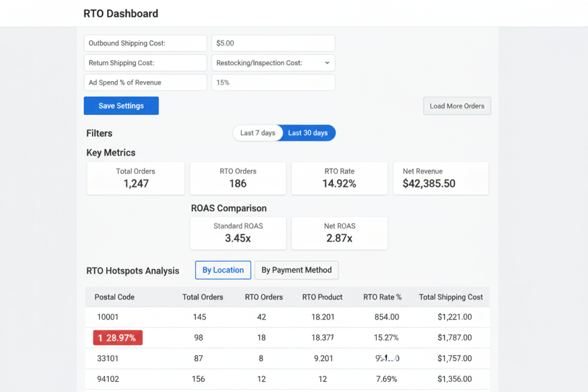
Task: Click the red 28.97% badge
Action: [x=118, y=338]
